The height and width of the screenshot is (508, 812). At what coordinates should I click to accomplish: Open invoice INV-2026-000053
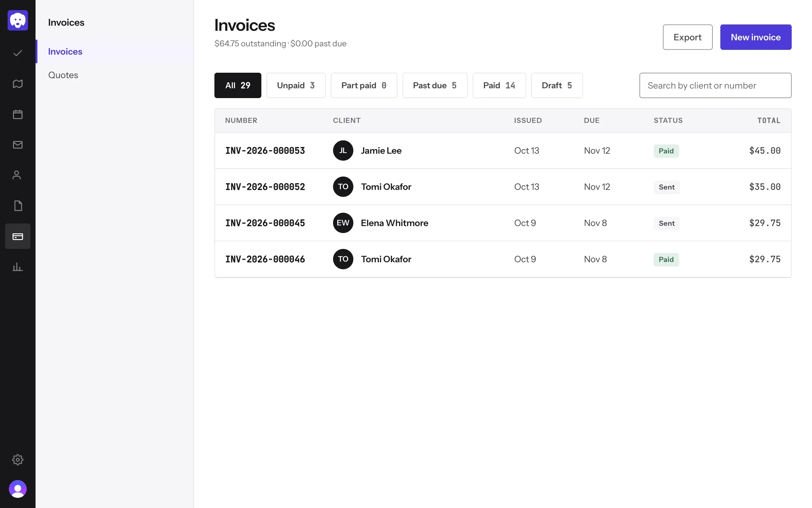point(265,150)
